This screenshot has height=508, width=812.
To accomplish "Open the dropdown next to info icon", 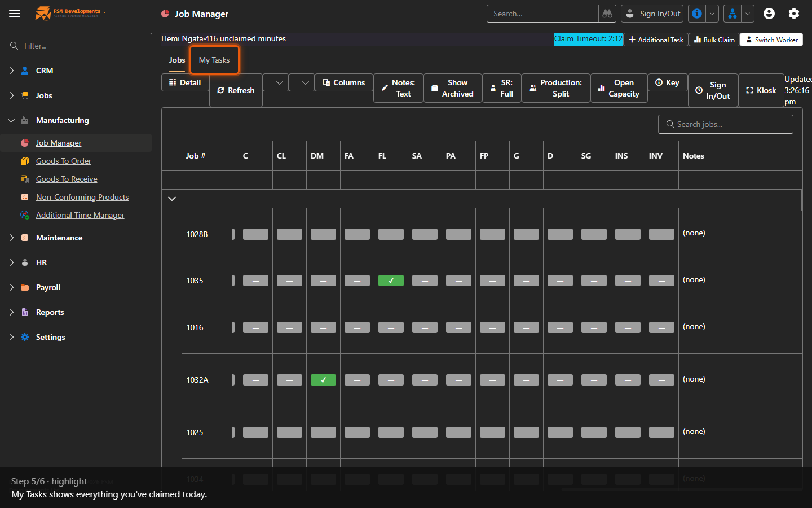I will (712, 14).
